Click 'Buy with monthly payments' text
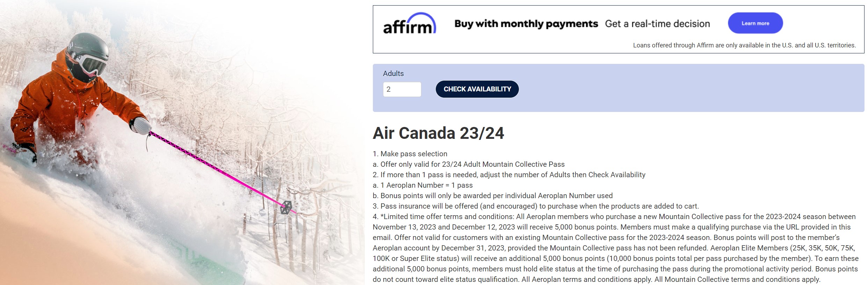This screenshot has height=285, width=868. (x=525, y=23)
